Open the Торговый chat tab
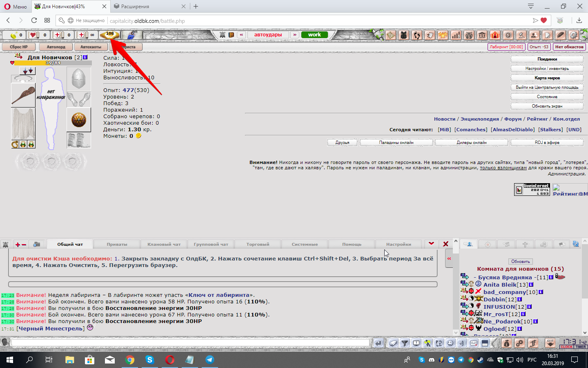This screenshot has width=588, height=368. 258,245
